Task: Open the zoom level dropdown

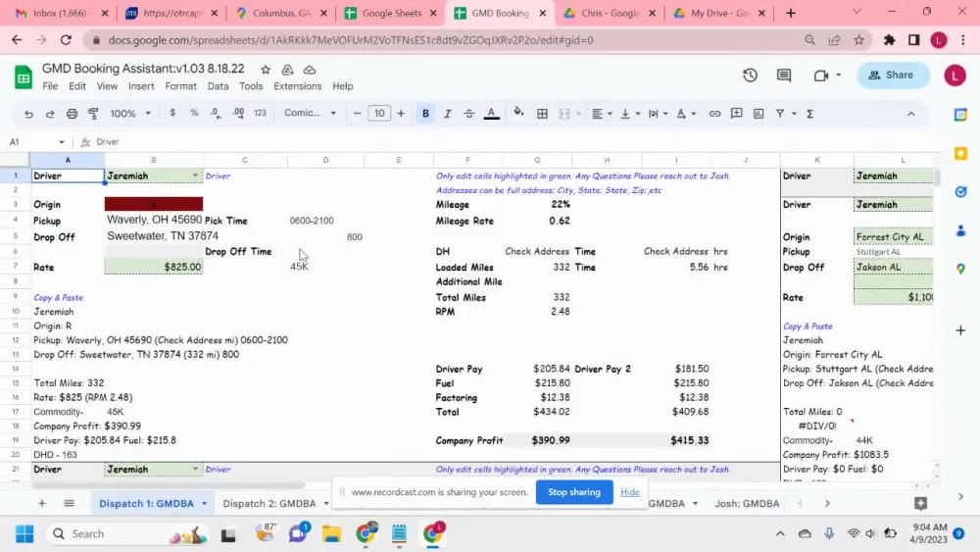Action: (130, 114)
